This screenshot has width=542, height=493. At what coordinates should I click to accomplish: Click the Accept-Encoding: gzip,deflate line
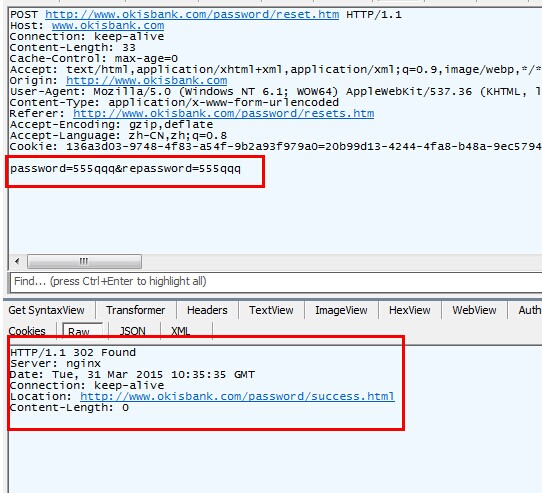click(111, 124)
